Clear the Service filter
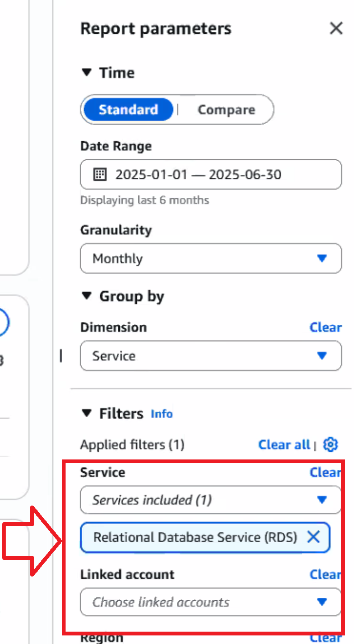The width and height of the screenshot is (354, 644). (325, 472)
